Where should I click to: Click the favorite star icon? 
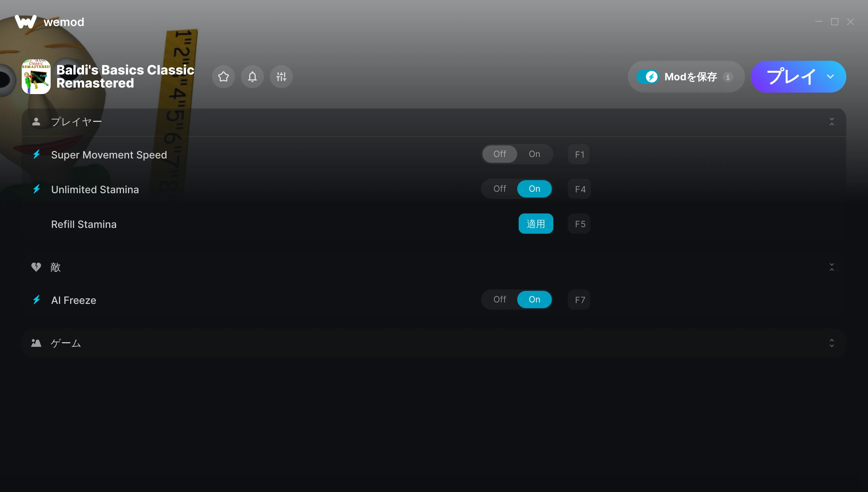coord(224,77)
